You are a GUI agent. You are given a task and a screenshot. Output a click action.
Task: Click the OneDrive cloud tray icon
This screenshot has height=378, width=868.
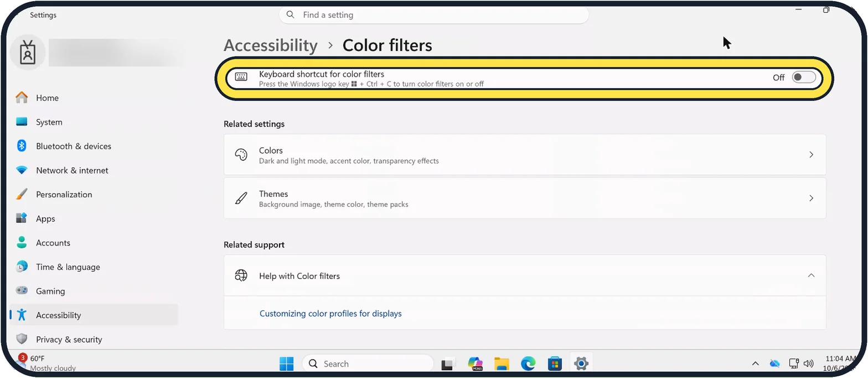[774, 364]
